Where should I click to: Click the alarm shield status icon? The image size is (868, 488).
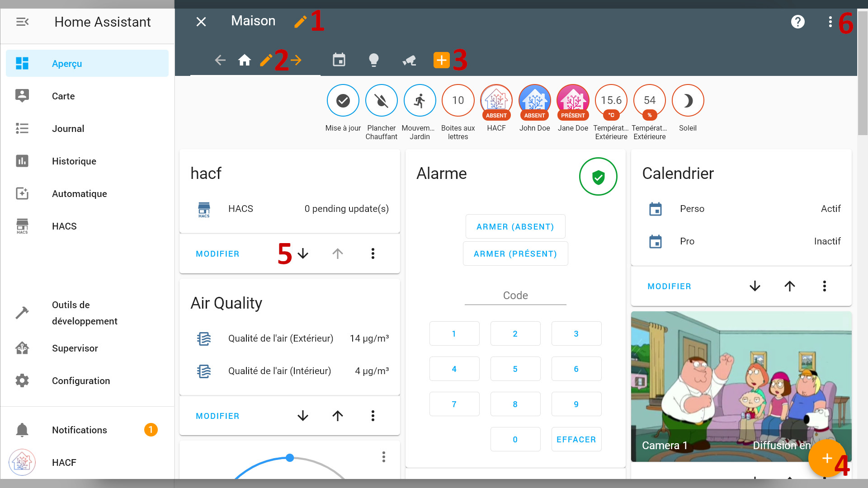tap(598, 177)
